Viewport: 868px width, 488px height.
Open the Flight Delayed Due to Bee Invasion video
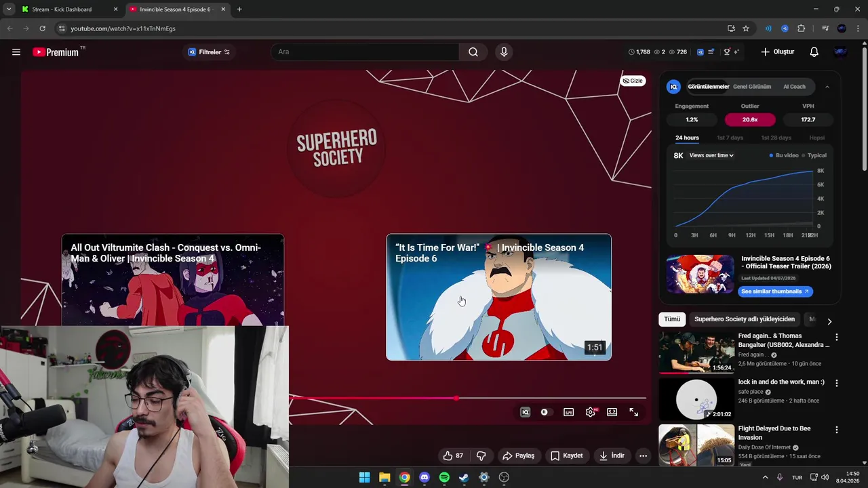[696, 445]
